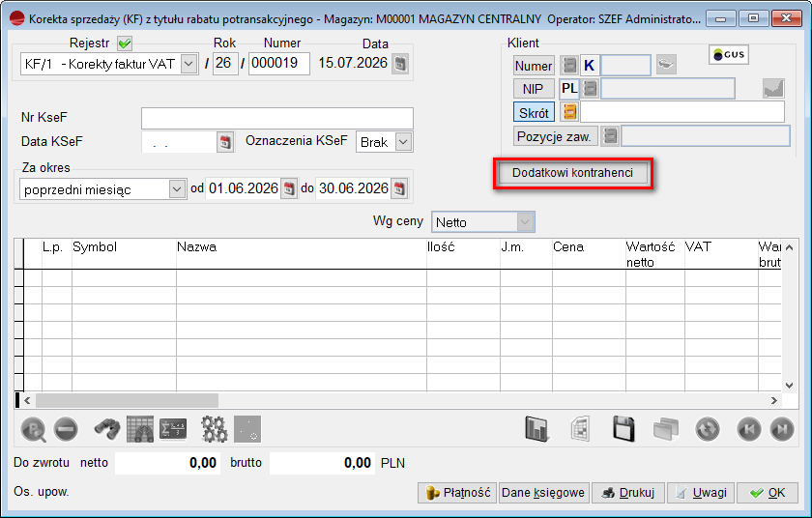This screenshot has width=812, height=518.
Task: Click the binoculars search icon
Action: [107, 429]
